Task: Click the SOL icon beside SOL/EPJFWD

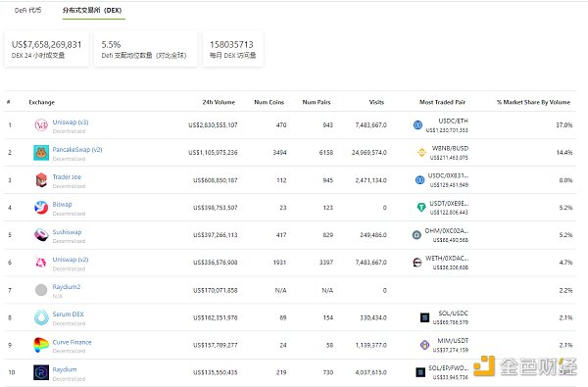Action: pyautogui.click(x=420, y=372)
